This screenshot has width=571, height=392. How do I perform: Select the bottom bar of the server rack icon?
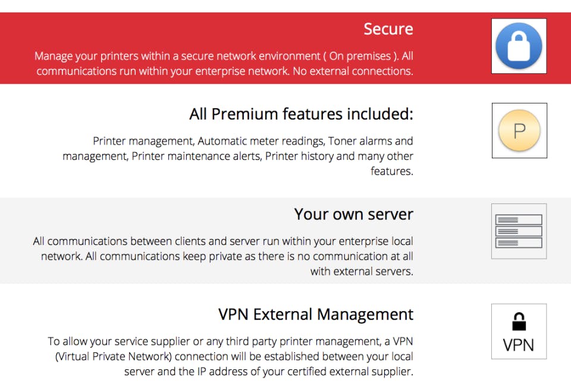(x=519, y=243)
